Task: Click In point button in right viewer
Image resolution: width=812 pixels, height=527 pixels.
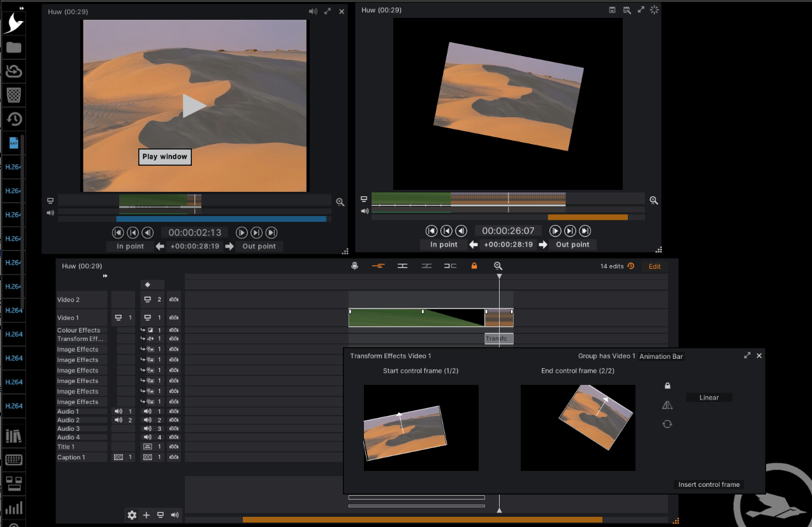Action: point(444,245)
